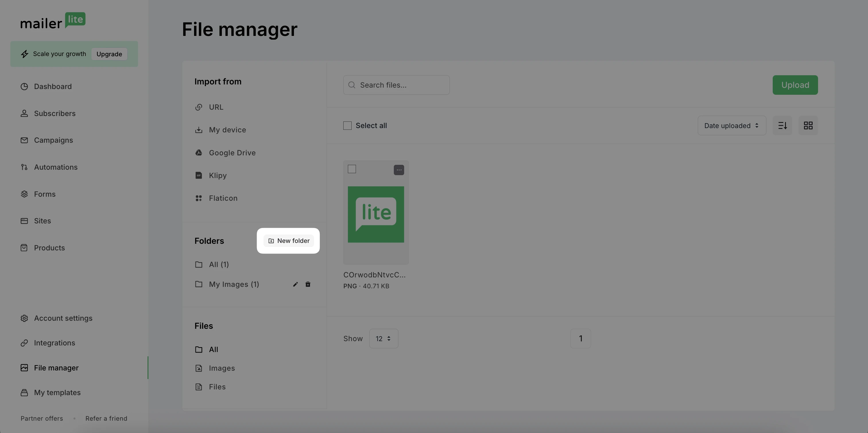The height and width of the screenshot is (433, 868).
Task: Import from My device
Action: point(227,130)
